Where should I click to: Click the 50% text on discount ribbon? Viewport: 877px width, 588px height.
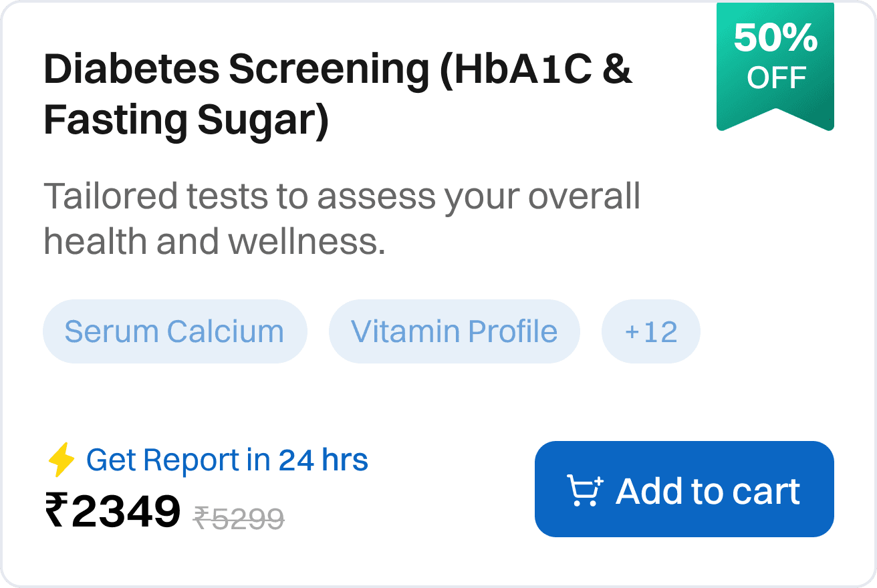[775, 39]
